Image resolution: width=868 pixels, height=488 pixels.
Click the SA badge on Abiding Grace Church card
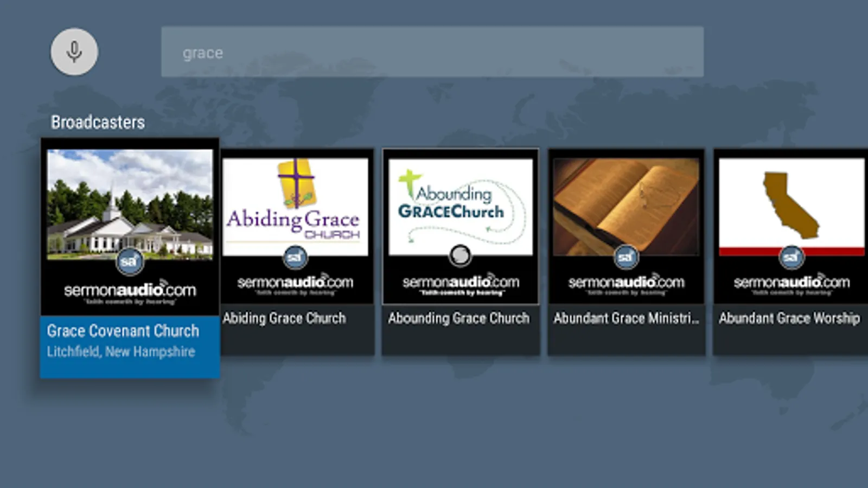pos(295,256)
